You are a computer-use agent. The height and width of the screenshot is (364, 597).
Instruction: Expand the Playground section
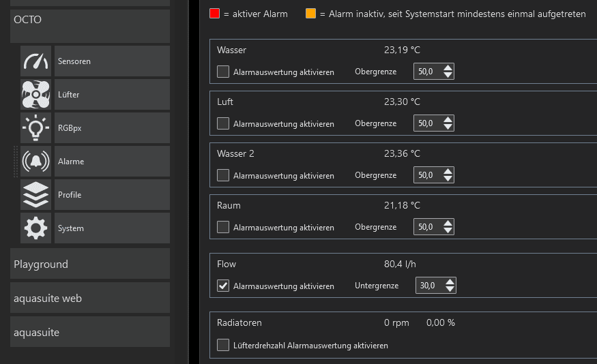[x=89, y=264]
